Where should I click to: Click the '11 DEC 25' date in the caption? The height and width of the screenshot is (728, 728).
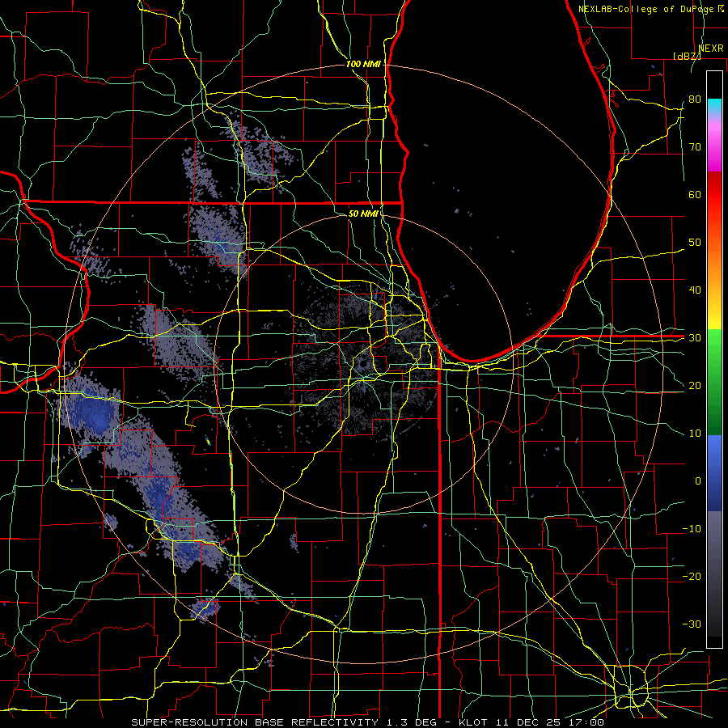tap(528, 722)
